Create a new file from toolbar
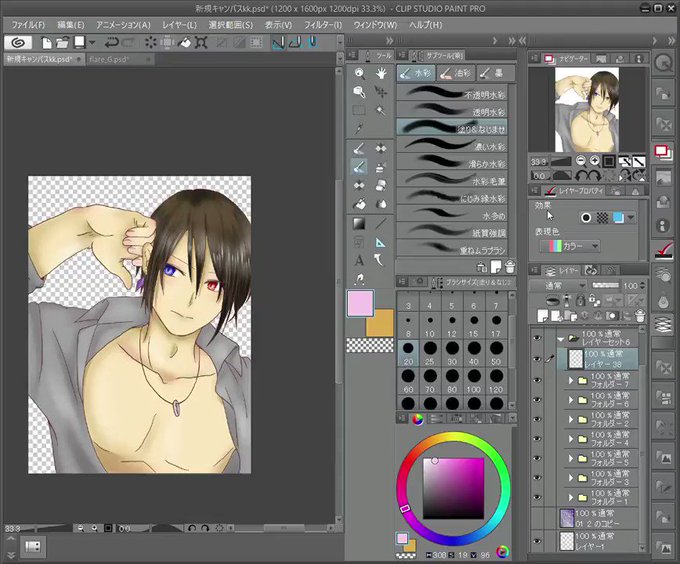The image size is (680, 564). click(x=46, y=42)
